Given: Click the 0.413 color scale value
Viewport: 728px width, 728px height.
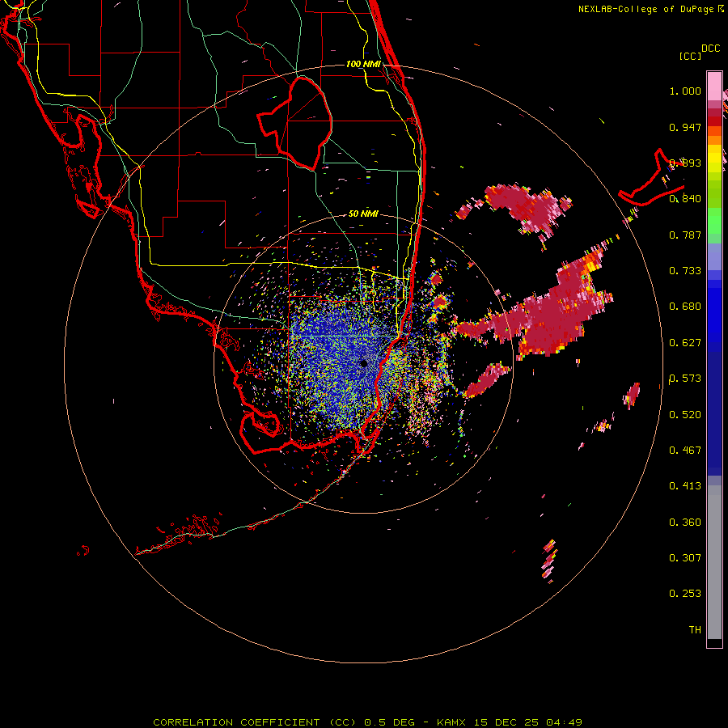Looking at the screenshot, I should [x=685, y=486].
